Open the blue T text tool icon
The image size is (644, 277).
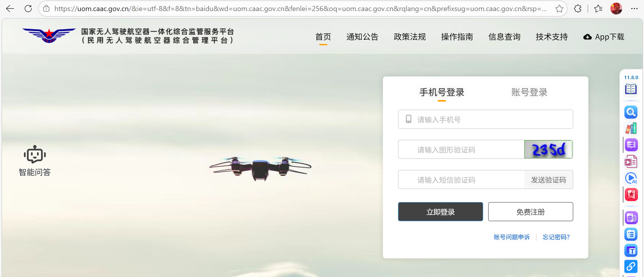pos(631,251)
